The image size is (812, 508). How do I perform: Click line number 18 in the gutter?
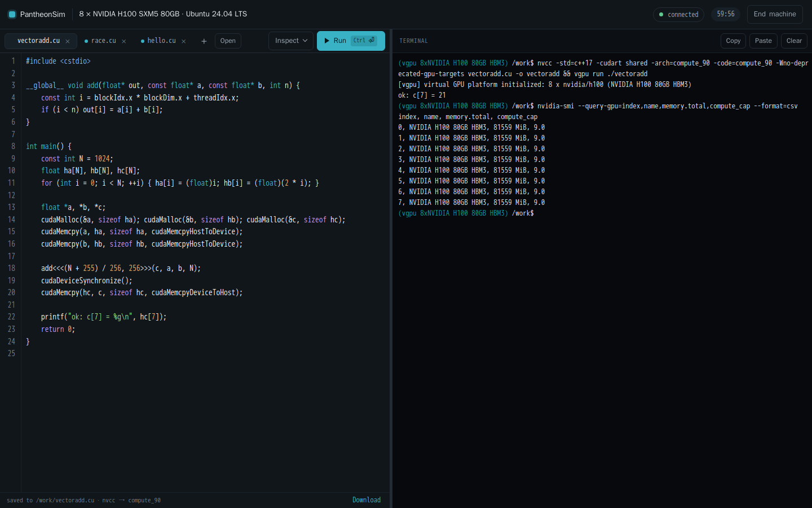(11, 268)
